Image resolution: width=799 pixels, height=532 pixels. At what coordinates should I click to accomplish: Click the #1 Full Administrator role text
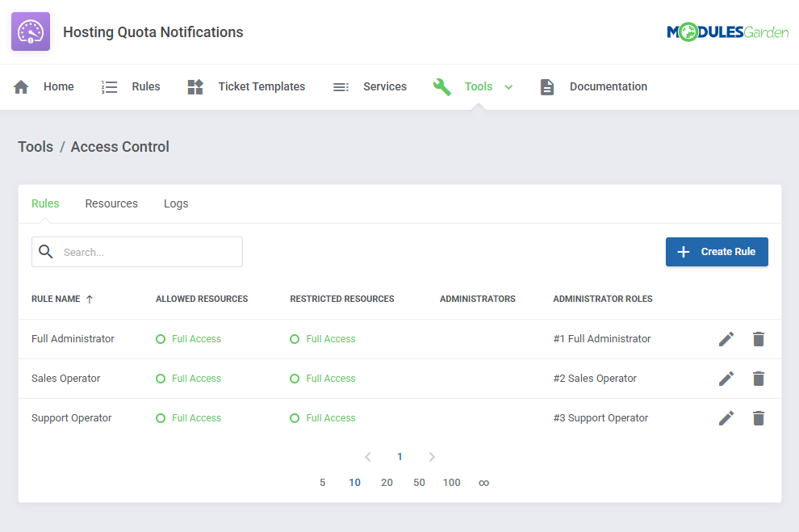pos(602,339)
